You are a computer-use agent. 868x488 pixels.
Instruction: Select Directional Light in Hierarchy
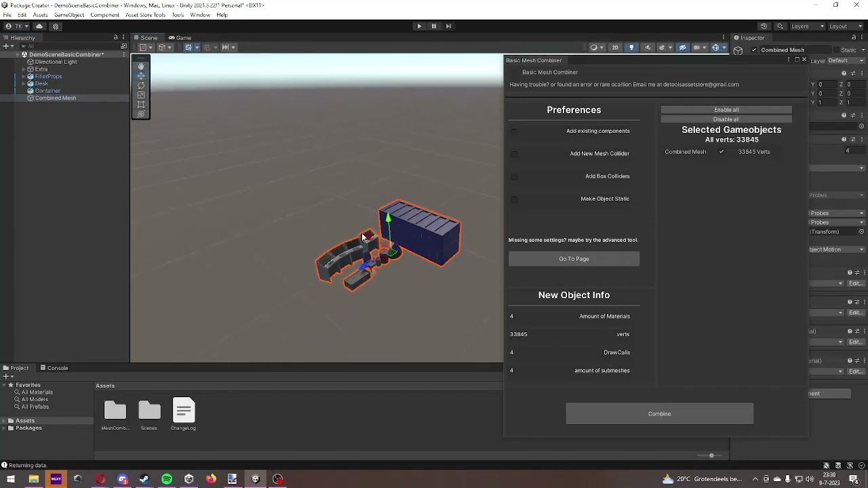click(56, 62)
